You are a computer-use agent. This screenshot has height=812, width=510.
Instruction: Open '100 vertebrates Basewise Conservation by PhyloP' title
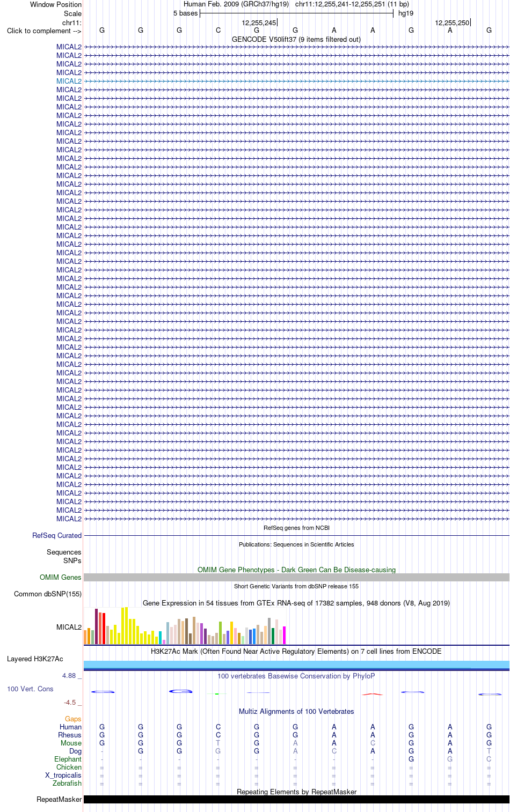point(296,676)
